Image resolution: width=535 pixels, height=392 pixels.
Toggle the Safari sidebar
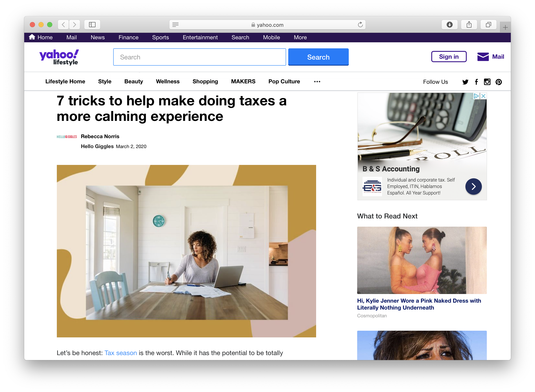[92, 25]
